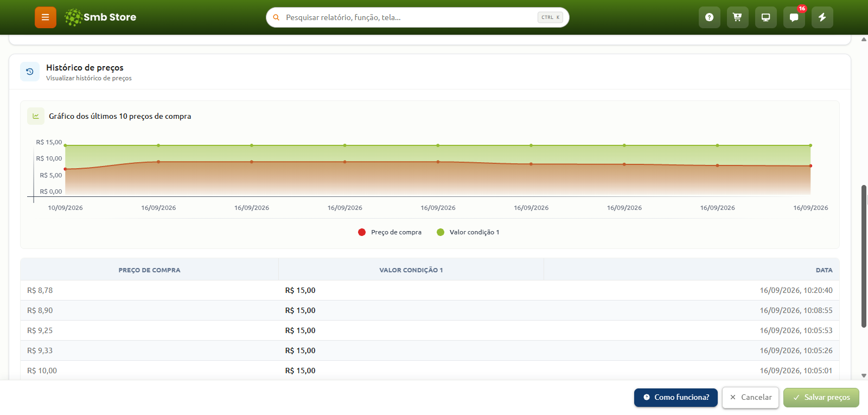
Task: Click date 16/09/2026, 10:05:53
Action: point(796,330)
